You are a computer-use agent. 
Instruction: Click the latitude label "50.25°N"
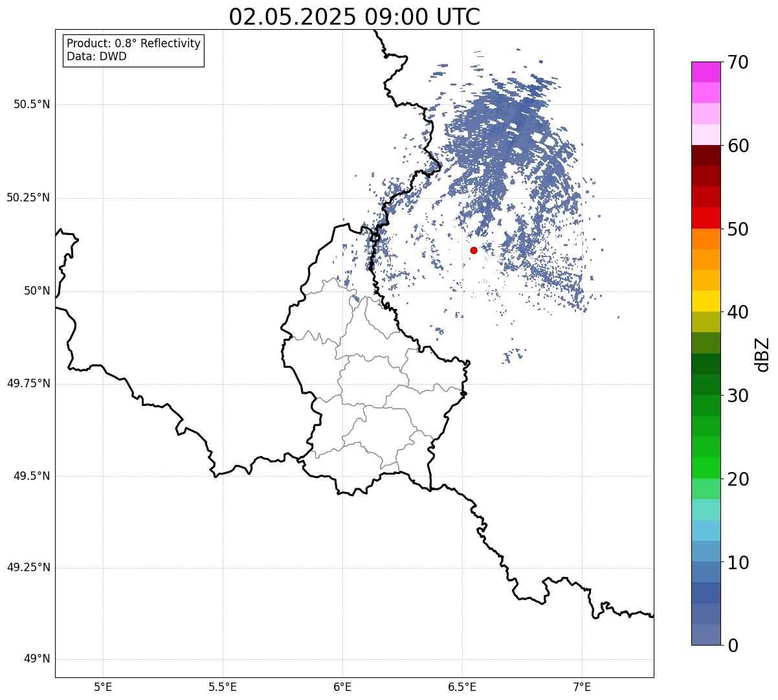tap(28, 198)
